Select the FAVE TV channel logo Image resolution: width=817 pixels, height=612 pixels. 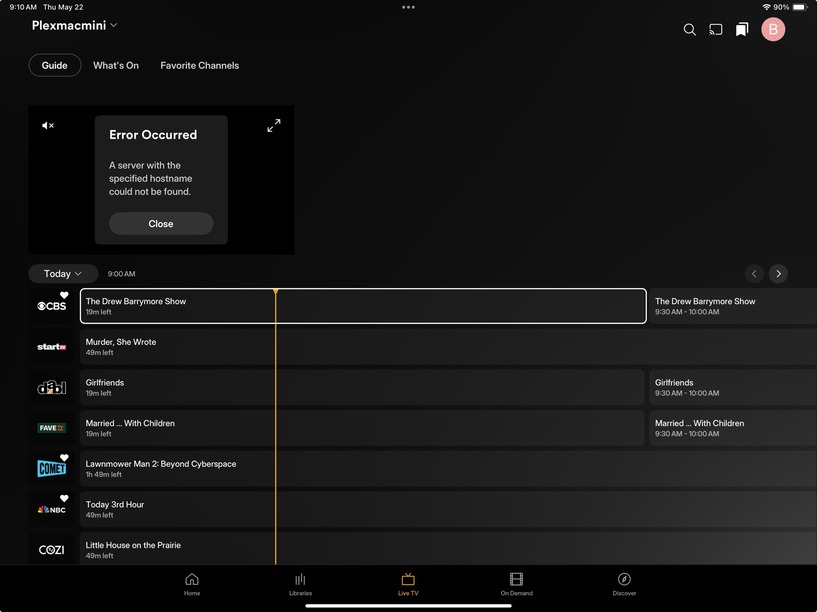coord(52,428)
